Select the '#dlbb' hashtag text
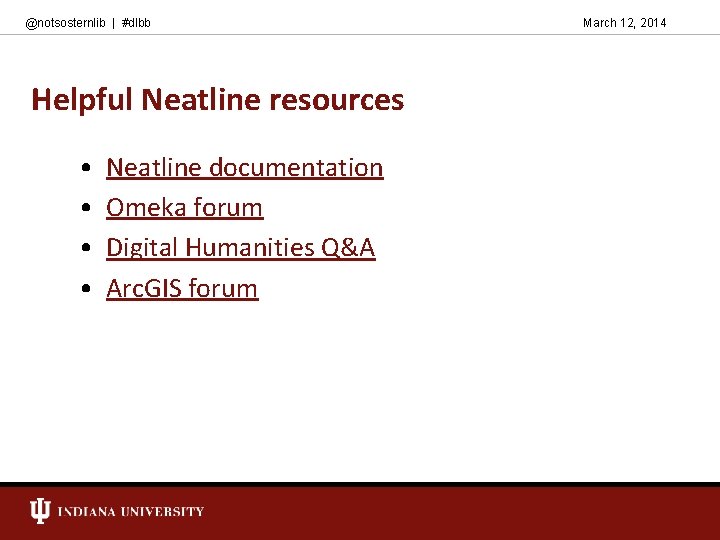 (x=136, y=23)
